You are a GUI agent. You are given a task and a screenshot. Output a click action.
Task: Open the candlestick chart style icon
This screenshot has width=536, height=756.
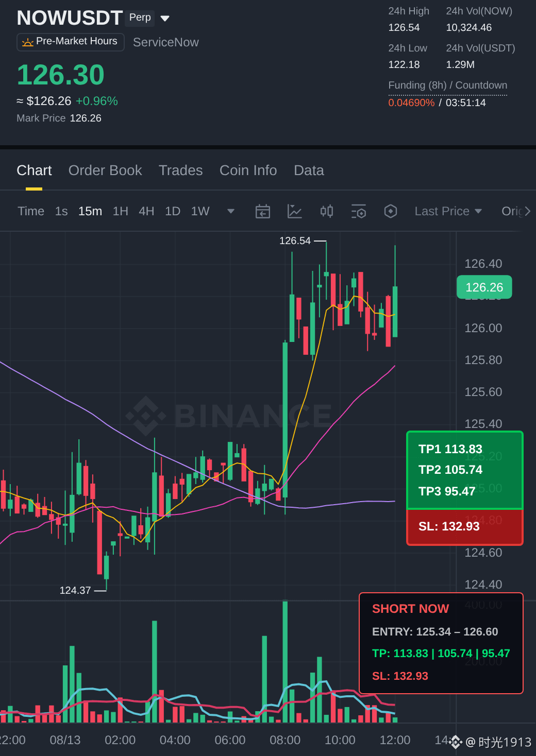[x=327, y=211]
